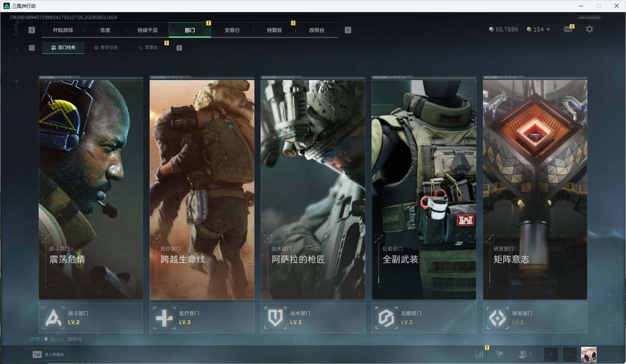Go to the 特战干员 tab
Screen dimensions: 626x364
147,30
